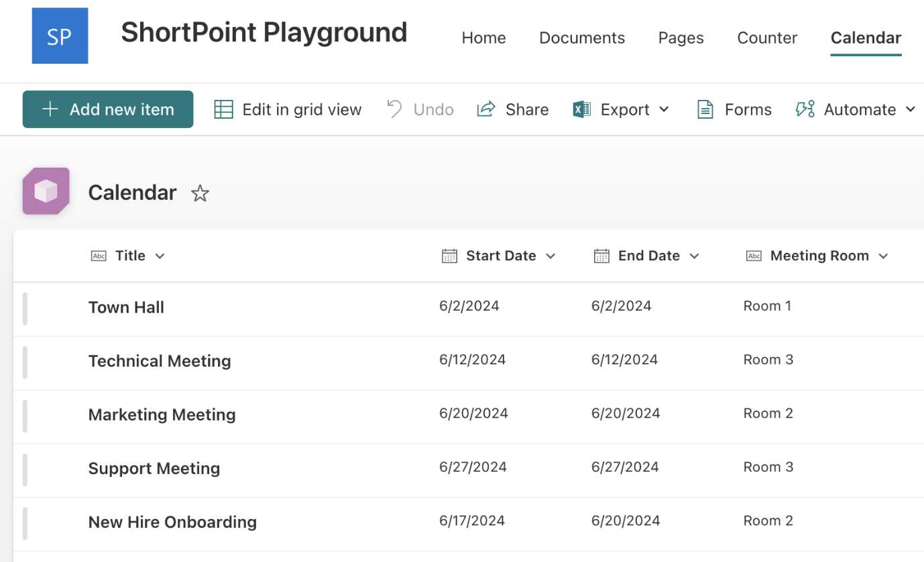Click the text type icon beside Title

tap(99, 256)
